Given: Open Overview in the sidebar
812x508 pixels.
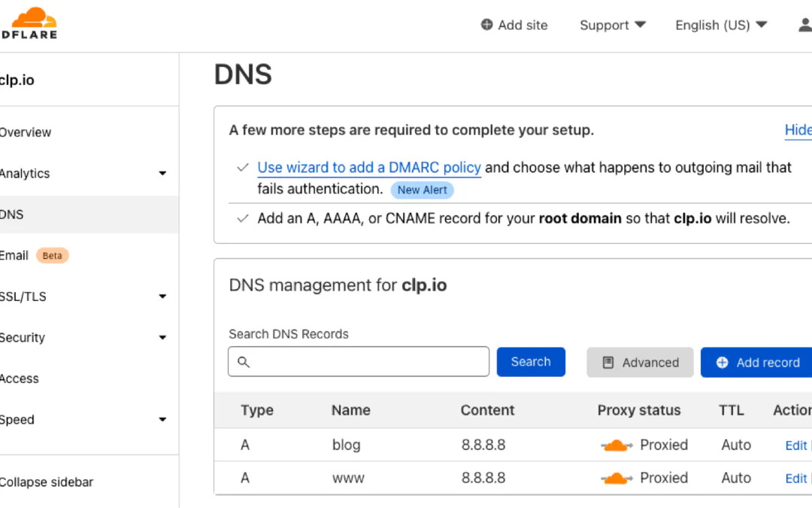Looking at the screenshot, I should 25,132.
